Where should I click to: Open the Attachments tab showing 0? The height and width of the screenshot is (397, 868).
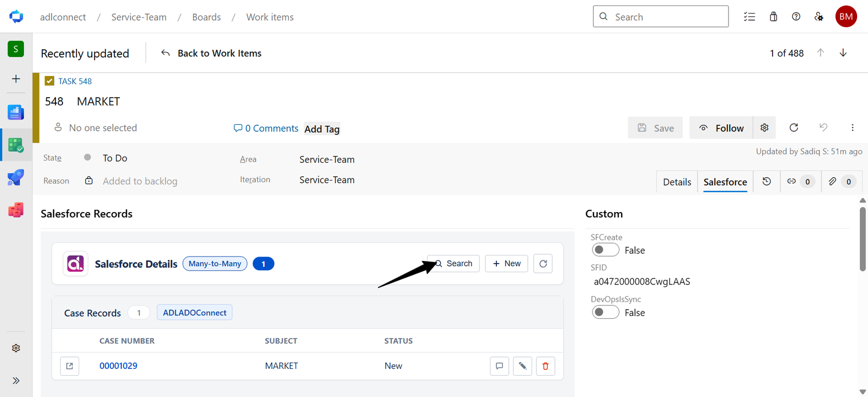click(841, 182)
